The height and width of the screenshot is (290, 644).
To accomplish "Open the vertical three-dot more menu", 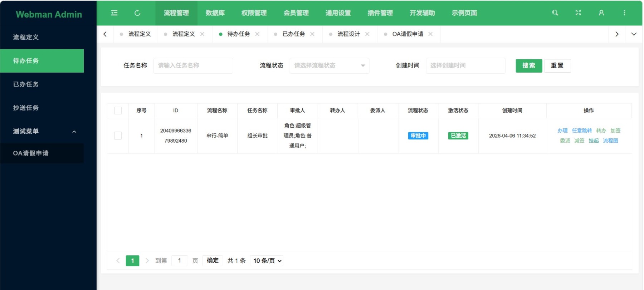I will (625, 13).
